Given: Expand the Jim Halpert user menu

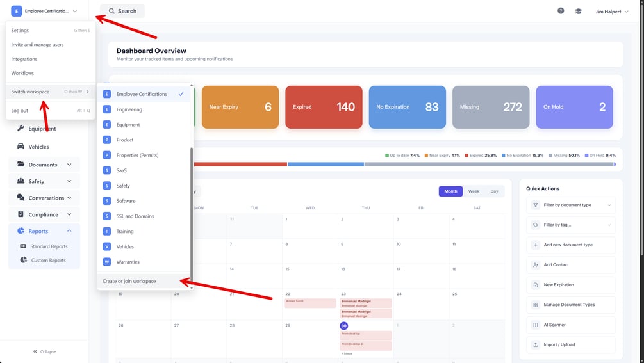Looking at the screenshot, I should tap(612, 12).
